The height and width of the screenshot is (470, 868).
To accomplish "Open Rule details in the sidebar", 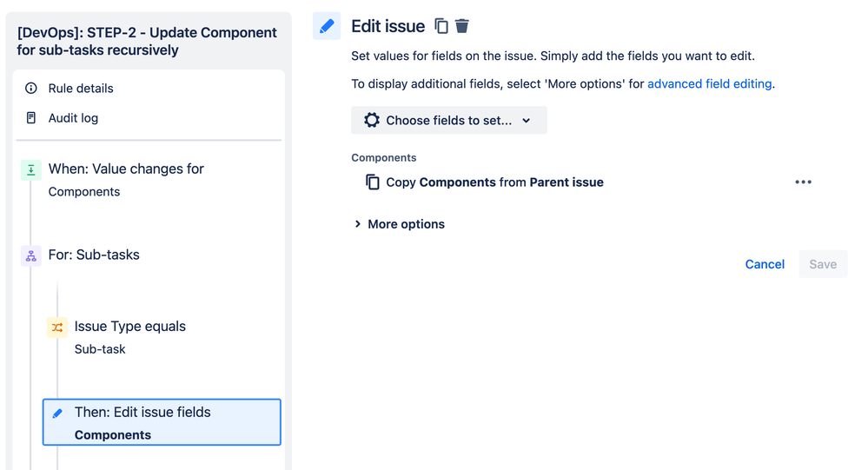I will point(81,88).
